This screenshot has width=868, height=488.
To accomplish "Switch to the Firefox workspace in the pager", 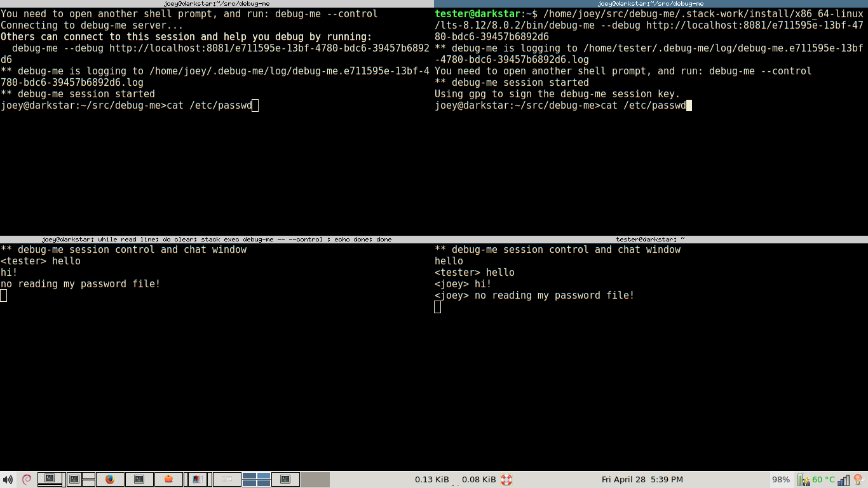I will point(109,480).
